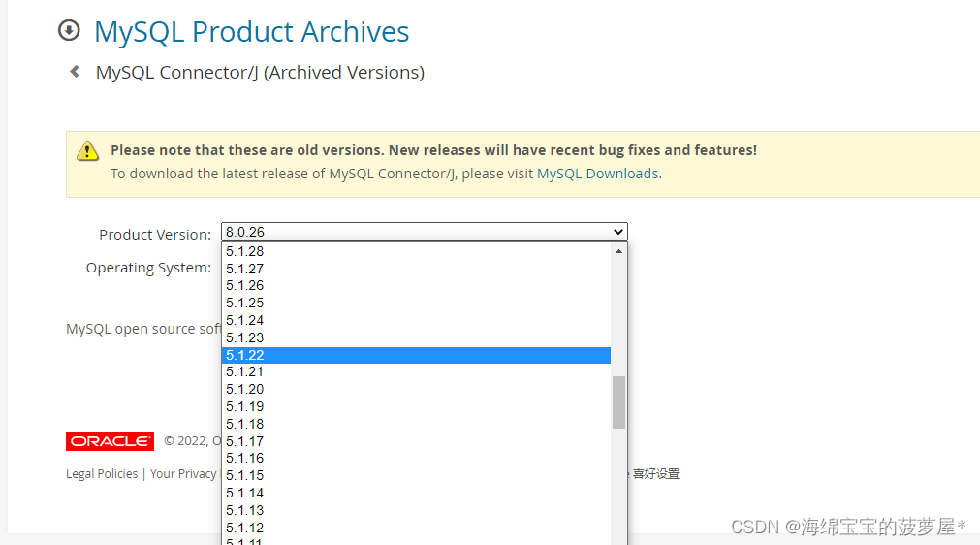Screen dimensions: 980x545
Task: Click the scroll-up arrow of the version list
Action: tap(618, 251)
